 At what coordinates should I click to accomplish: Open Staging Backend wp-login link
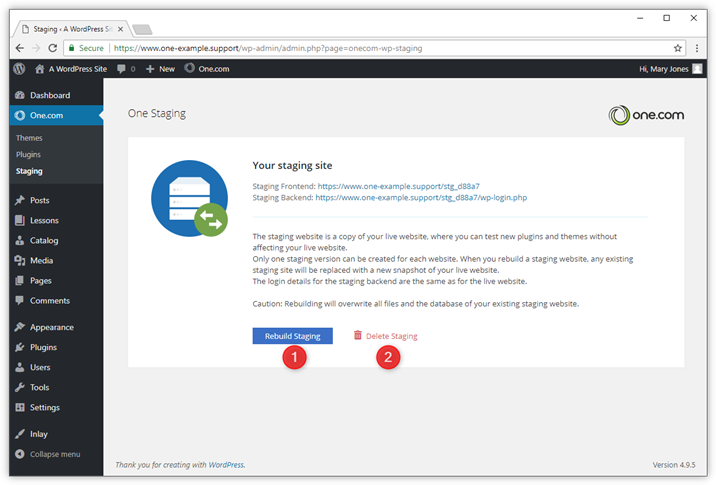point(421,198)
